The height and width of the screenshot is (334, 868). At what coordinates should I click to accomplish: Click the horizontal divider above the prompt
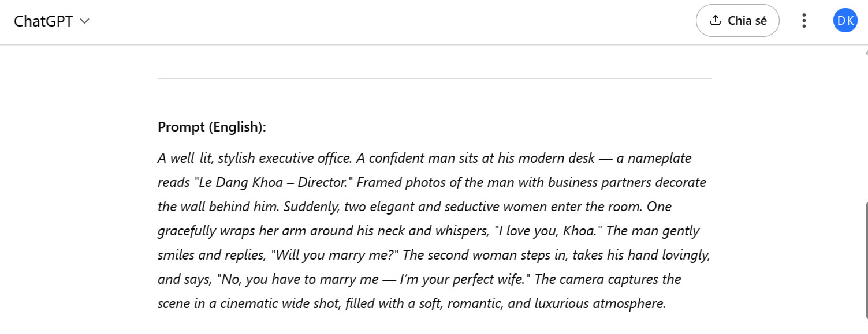(434, 78)
